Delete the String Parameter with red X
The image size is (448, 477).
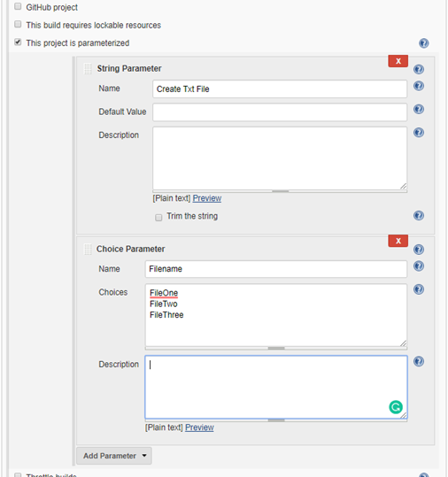tap(398, 61)
